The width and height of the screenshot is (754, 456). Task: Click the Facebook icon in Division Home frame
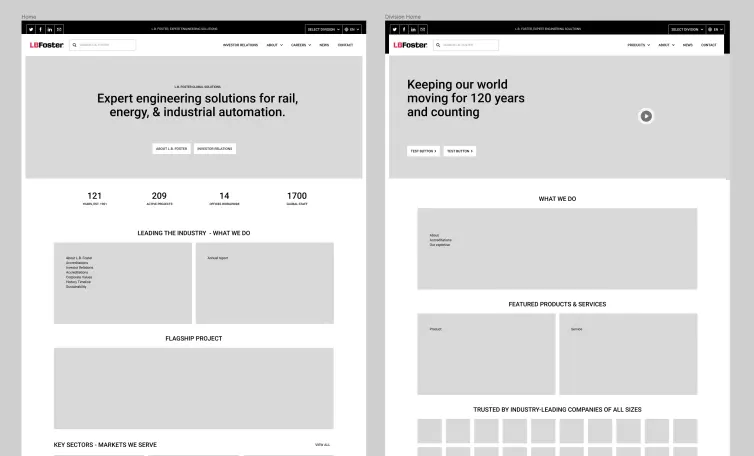click(x=404, y=29)
